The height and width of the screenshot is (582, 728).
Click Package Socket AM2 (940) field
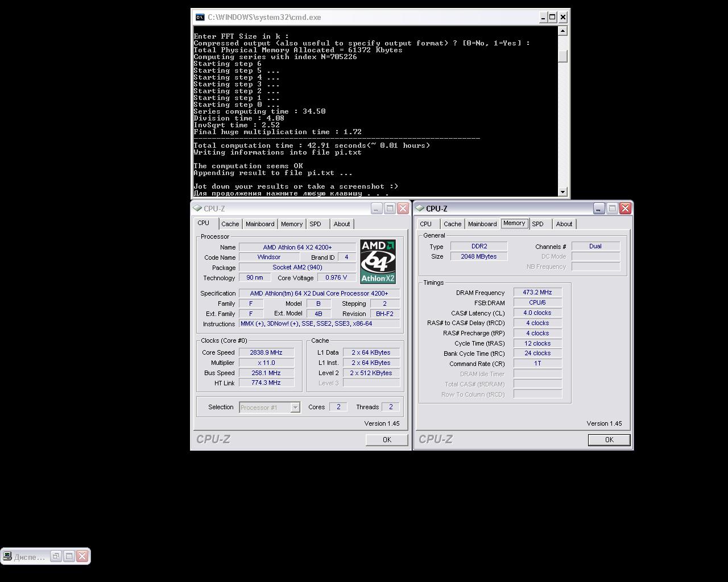tap(297, 267)
